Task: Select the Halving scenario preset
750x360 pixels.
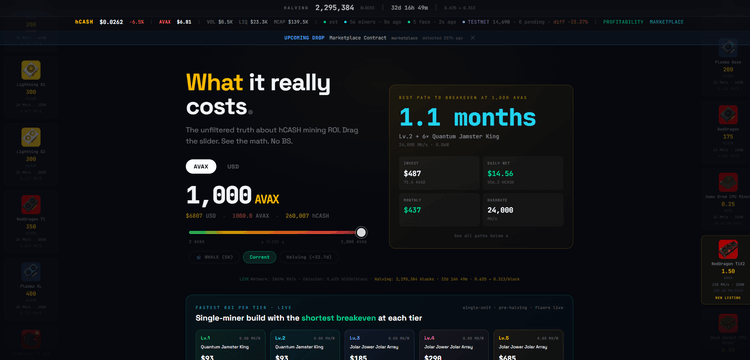Action: pos(309,257)
